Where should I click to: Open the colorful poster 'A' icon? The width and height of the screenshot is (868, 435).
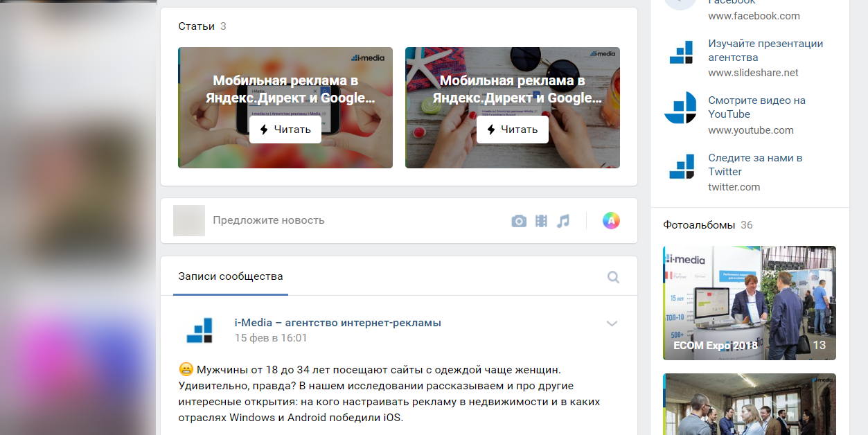coord(611,221)
